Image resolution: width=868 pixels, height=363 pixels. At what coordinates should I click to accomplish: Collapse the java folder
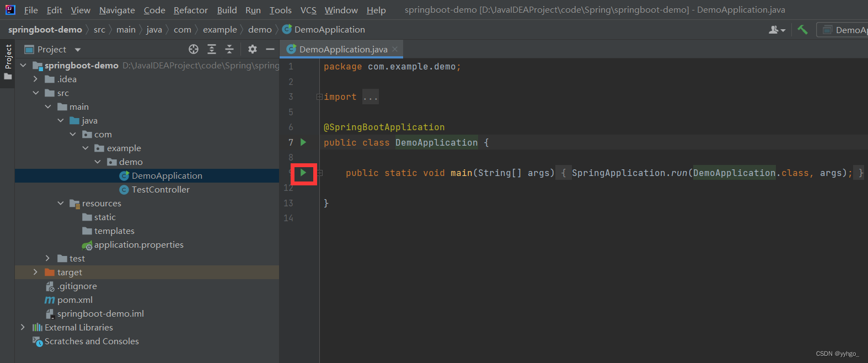point(61,120)
